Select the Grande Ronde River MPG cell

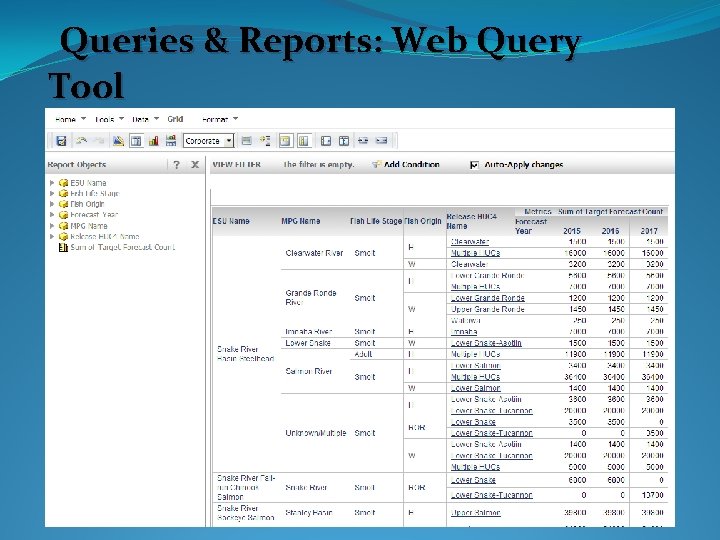[311, 298]
